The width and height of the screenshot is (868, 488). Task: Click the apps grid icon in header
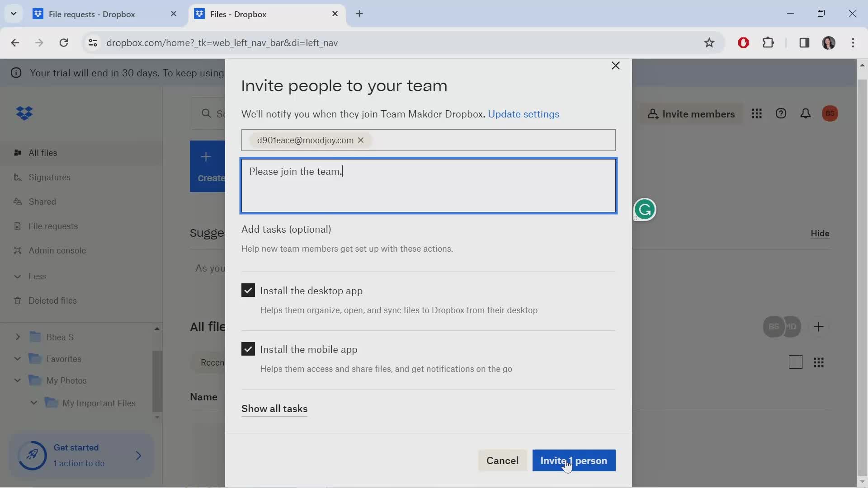tap(756, 113)
